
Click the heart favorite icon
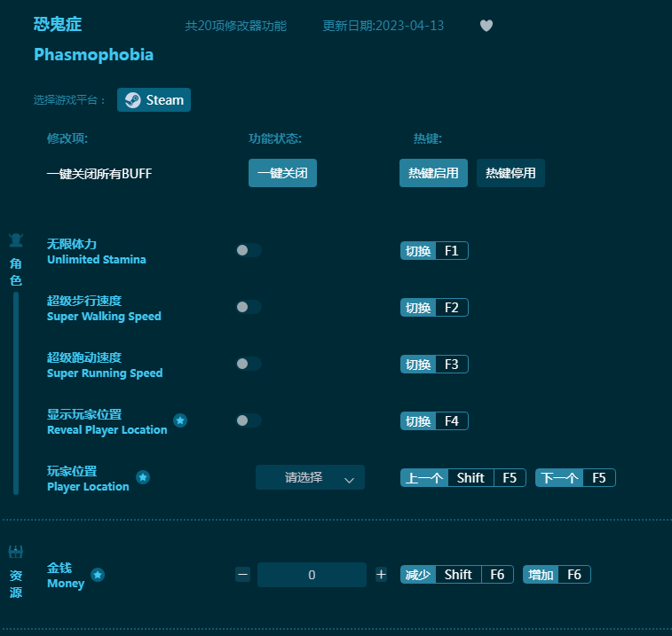point(486,26)
